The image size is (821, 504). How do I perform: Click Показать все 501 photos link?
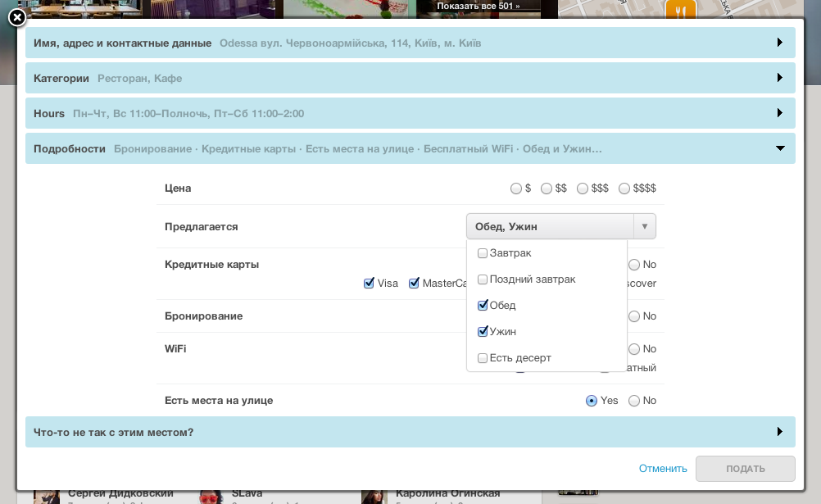click(x=478, y=6)
